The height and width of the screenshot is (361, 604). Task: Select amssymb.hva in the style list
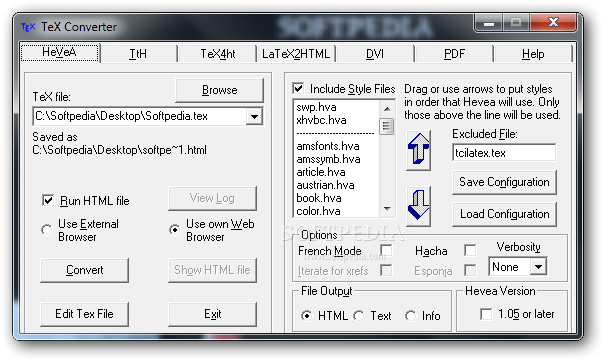point(328,159)
